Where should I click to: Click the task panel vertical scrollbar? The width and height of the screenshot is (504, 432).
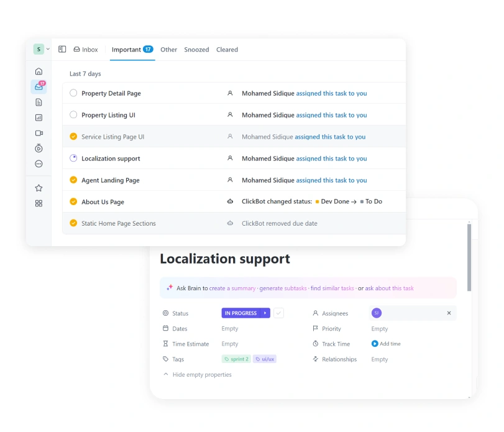tap(469, 257)
